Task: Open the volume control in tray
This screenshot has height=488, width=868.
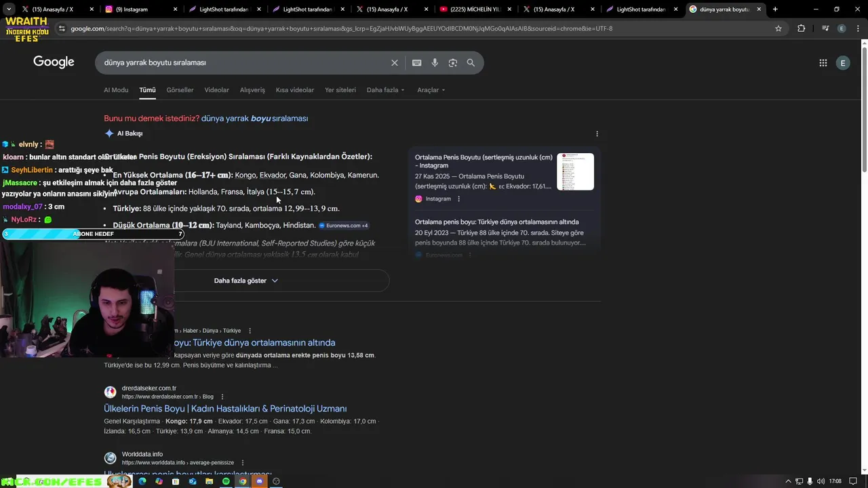Action: 821,481
